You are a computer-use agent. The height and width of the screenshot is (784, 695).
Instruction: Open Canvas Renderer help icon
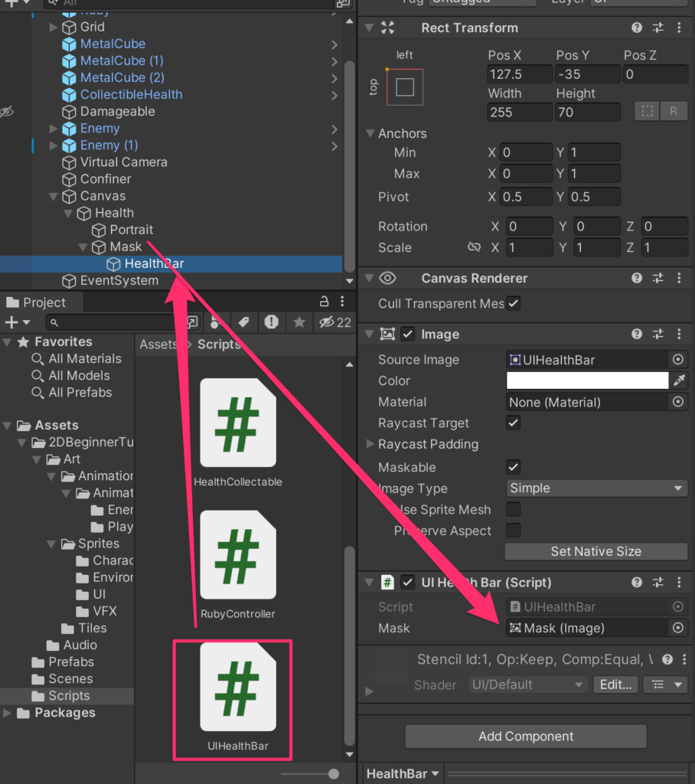coord(637,278)
